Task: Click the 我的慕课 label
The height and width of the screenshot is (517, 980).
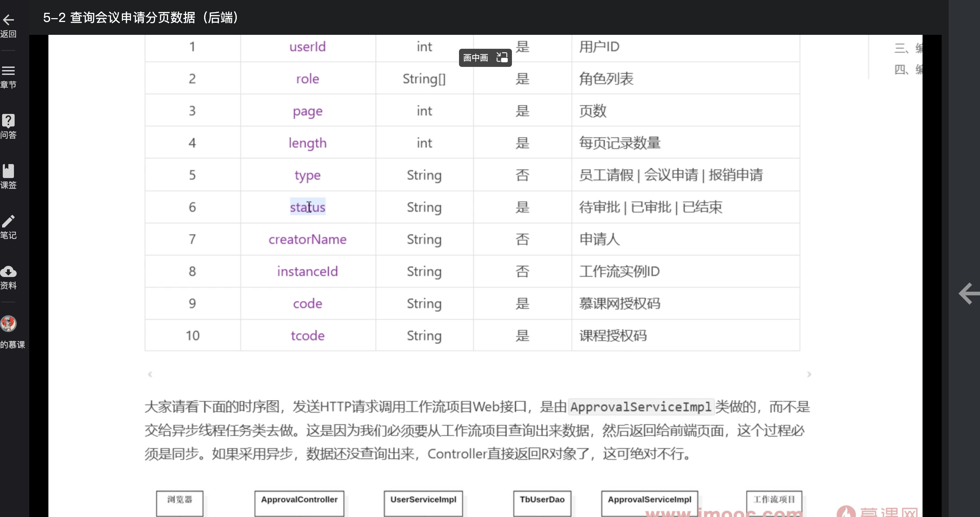Action: 12,345
